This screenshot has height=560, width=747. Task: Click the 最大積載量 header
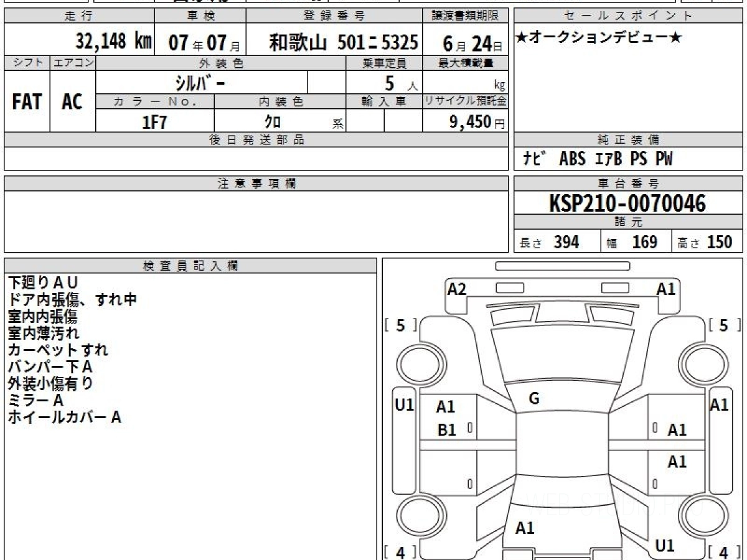[466, 63]
